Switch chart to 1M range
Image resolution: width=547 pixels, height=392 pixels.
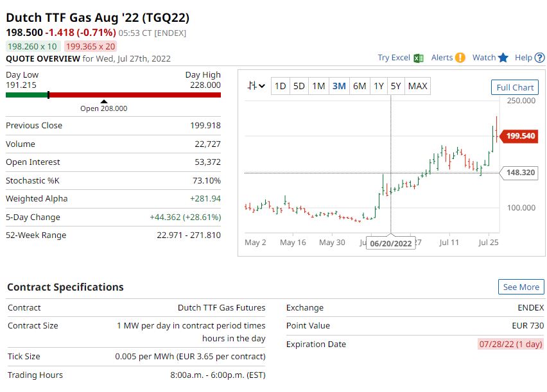pyautogui.click(x=319, y=86)
